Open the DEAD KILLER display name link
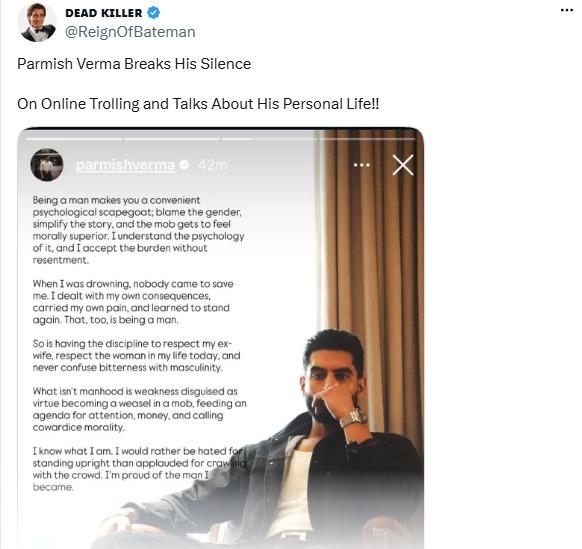 click(104, 13)
